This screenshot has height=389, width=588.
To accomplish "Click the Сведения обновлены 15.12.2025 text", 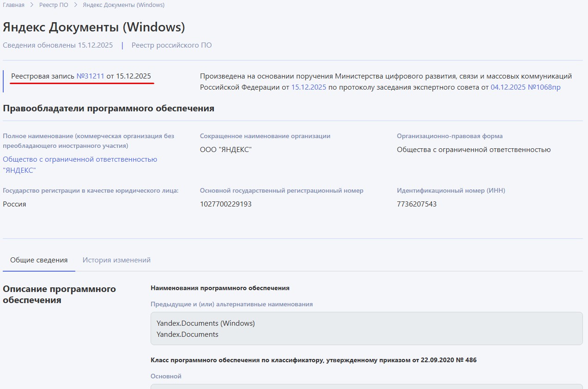I will pyautogui.click(x=58, y=45).
